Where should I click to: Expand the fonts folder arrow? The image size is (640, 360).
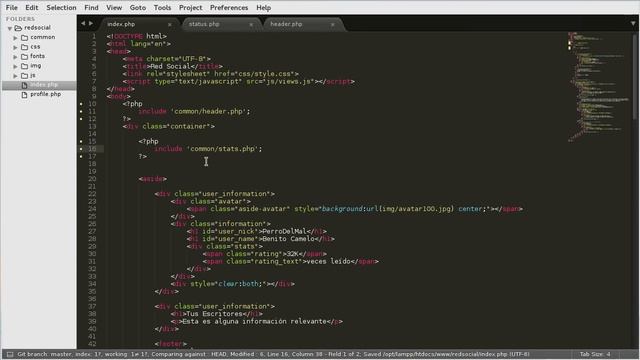pos(16,57)
